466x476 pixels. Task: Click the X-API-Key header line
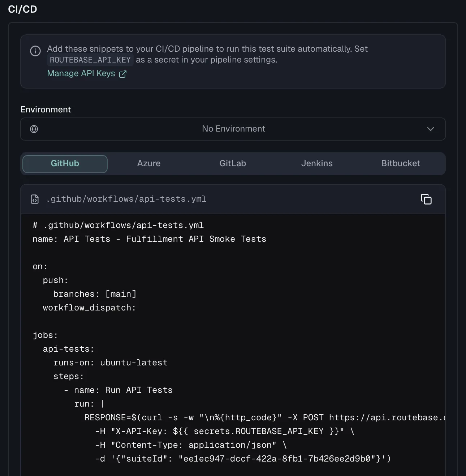click(x=225, y=432)
